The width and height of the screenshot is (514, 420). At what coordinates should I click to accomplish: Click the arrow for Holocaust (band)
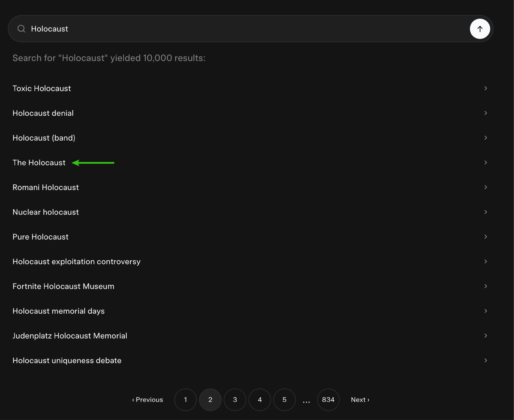coord(485,138)
